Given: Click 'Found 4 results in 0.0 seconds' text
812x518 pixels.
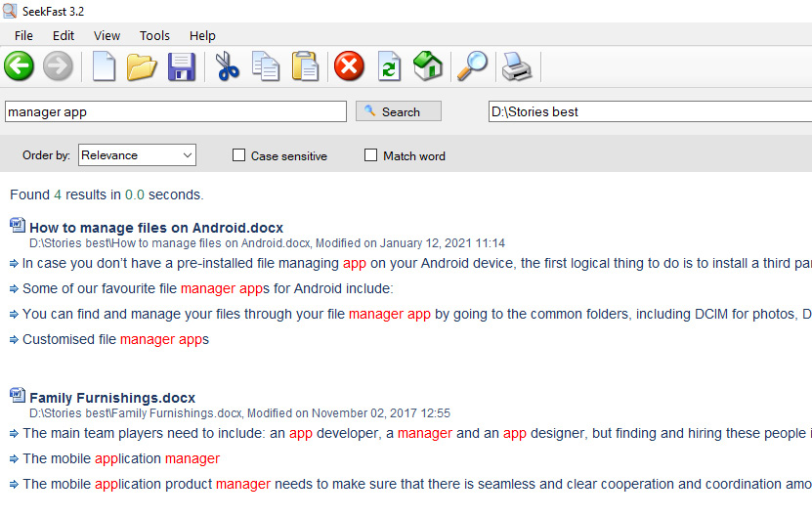Looking at the screenshot, I should click(x=107, y=194).
